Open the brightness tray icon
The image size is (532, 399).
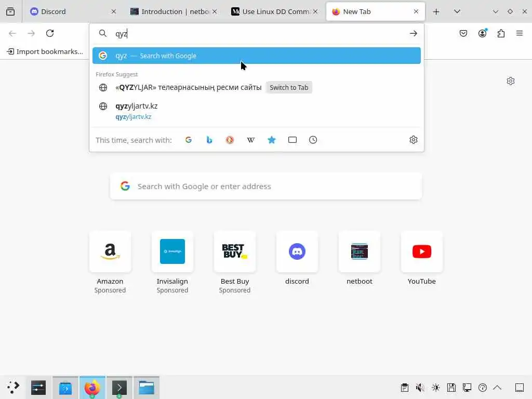tap(436, 388)
